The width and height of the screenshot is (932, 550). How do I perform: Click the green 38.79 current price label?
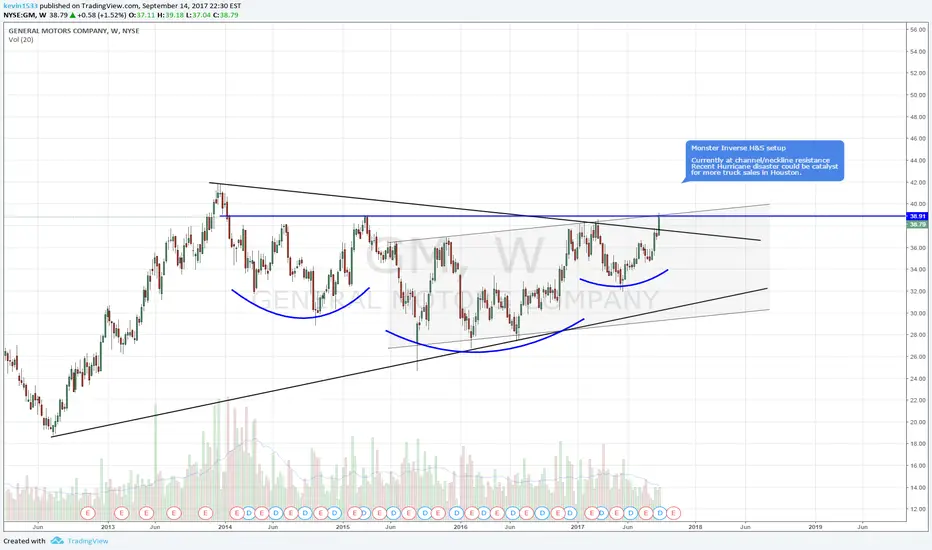917,225
